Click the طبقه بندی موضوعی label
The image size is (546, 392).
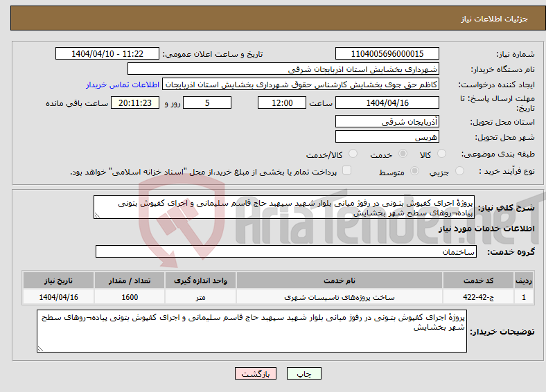tap(498, 154)
